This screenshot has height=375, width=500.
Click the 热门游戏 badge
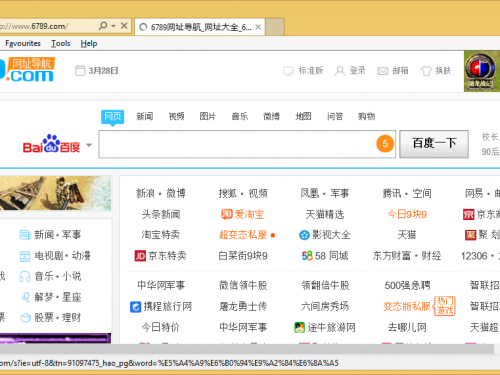(445, 306)
